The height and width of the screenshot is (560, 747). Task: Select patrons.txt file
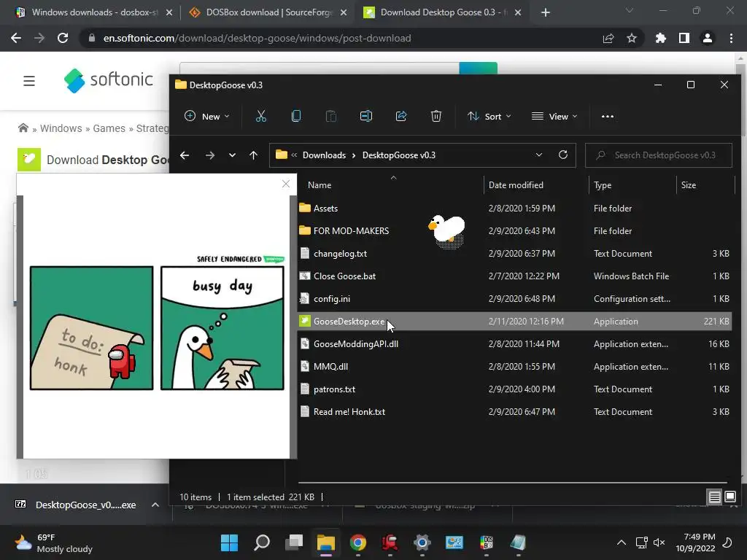pos(515,389)
